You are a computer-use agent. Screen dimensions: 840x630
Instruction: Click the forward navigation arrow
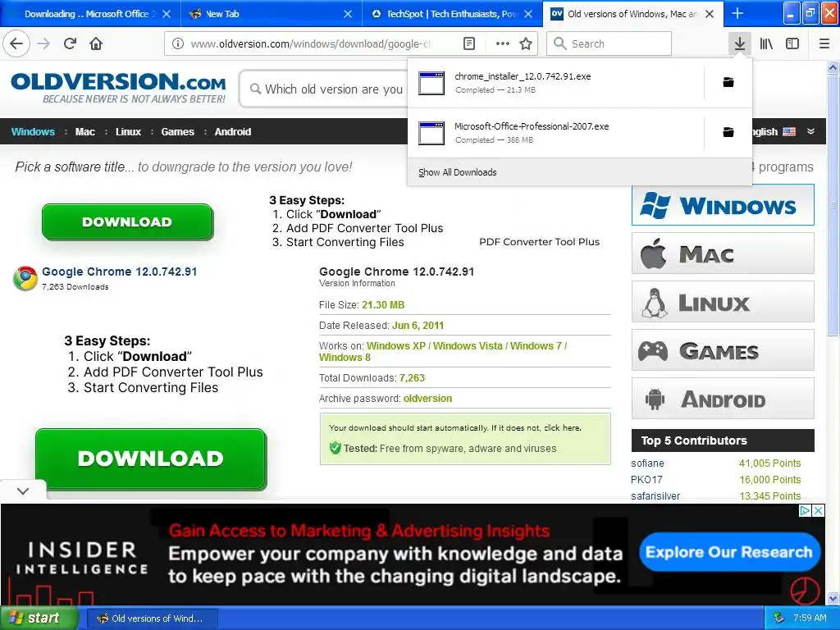tap(43, 43)
